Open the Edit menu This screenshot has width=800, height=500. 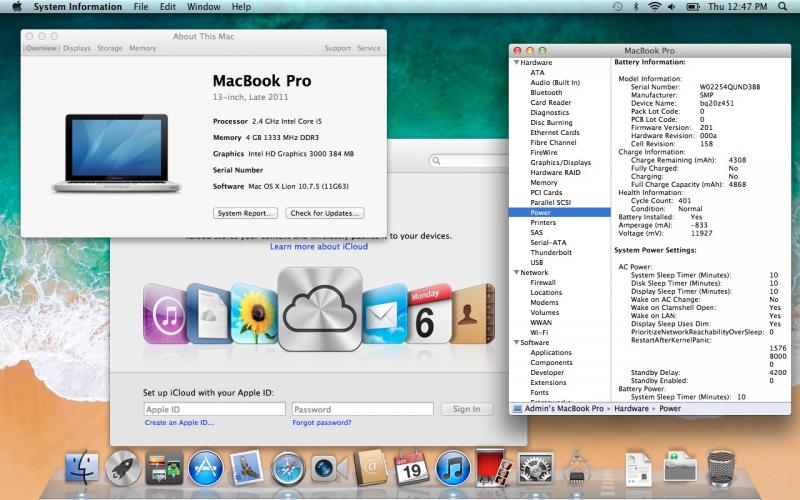click(x=167, y=7)
